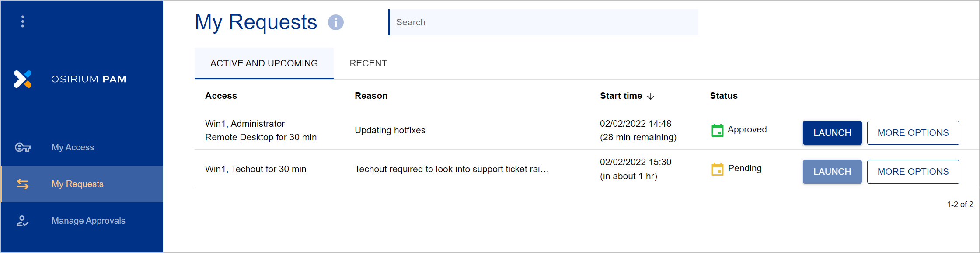Launch the approved Remote Desktop request

(x=832, y=133)
